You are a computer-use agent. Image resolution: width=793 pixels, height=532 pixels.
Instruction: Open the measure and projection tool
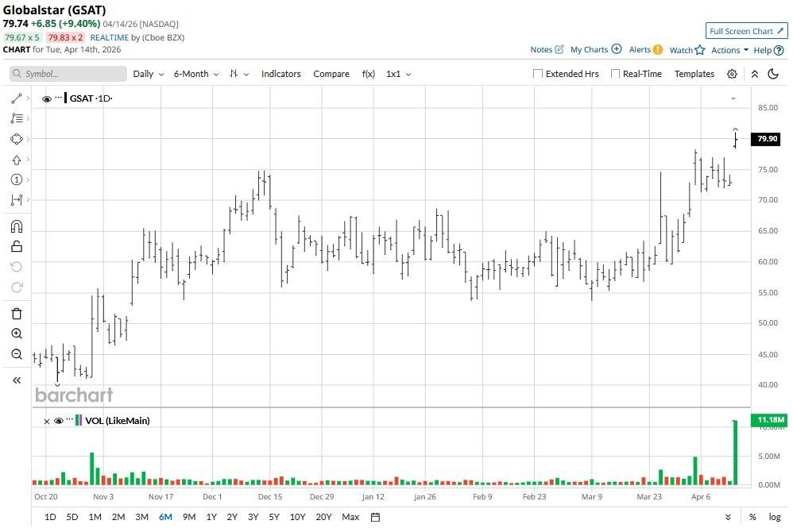16,200
